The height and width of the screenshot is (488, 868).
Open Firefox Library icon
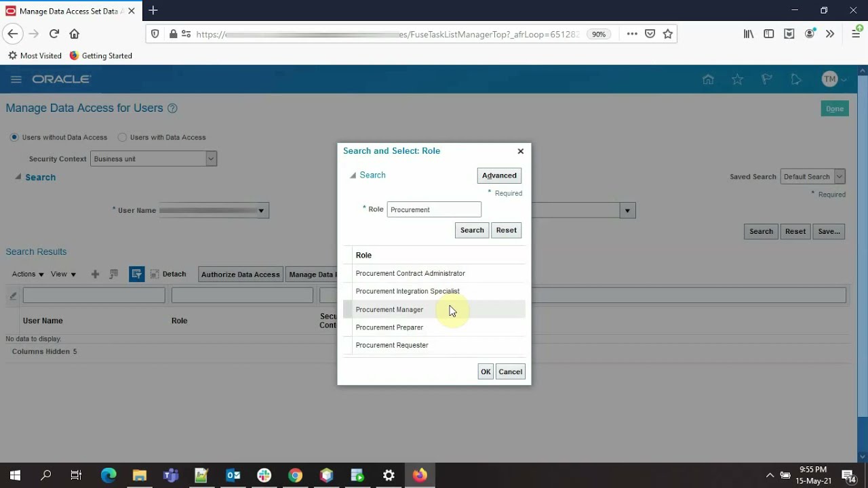[x=749, y=34]
